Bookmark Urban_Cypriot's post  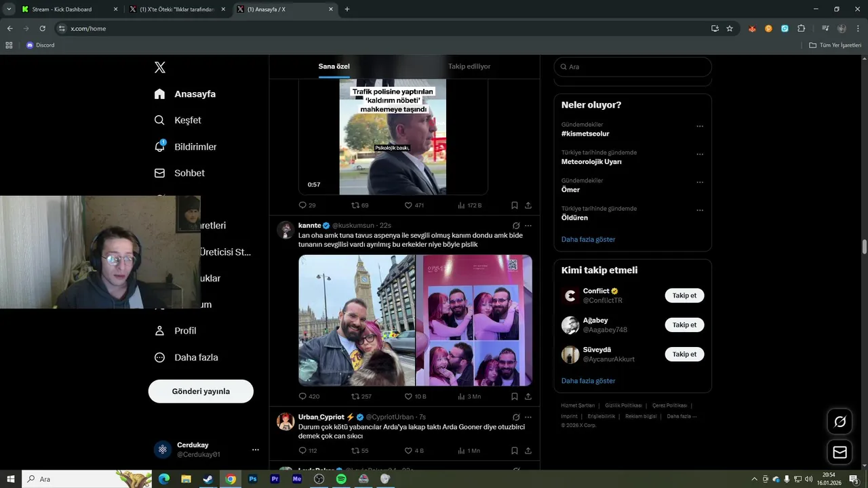[x=515, y=450]
